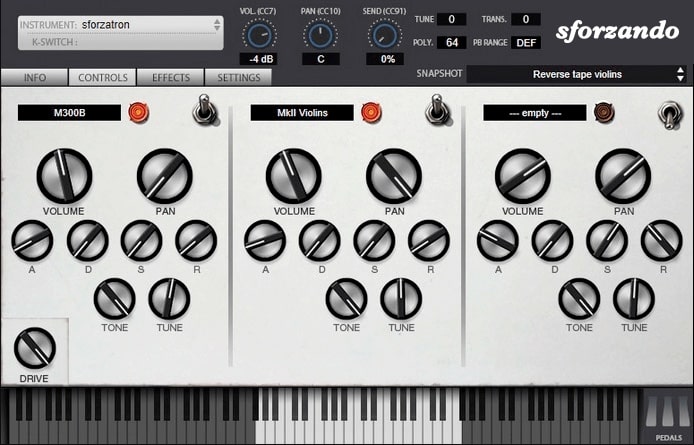694x445 pixels.
Task: Click the MkII Violins tune knob
Action: click(401, 299)
